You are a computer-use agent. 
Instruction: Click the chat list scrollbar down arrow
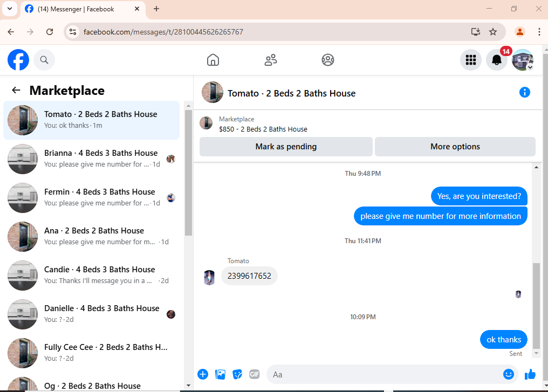click(188, 386)
